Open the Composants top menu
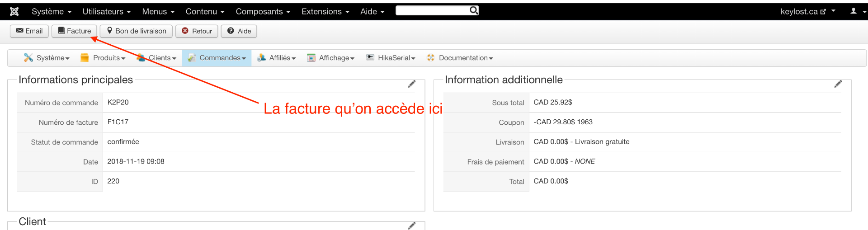 [x=263, y=12]
